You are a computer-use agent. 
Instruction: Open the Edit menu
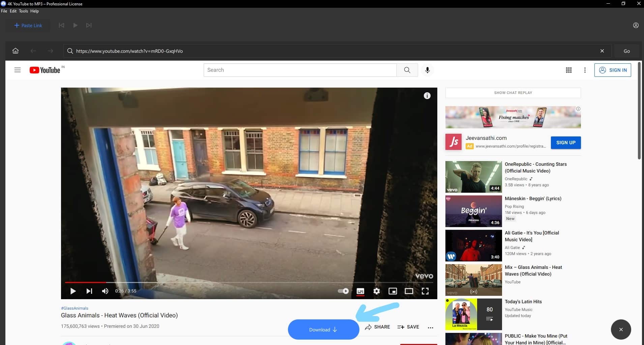tap(13, 11)
